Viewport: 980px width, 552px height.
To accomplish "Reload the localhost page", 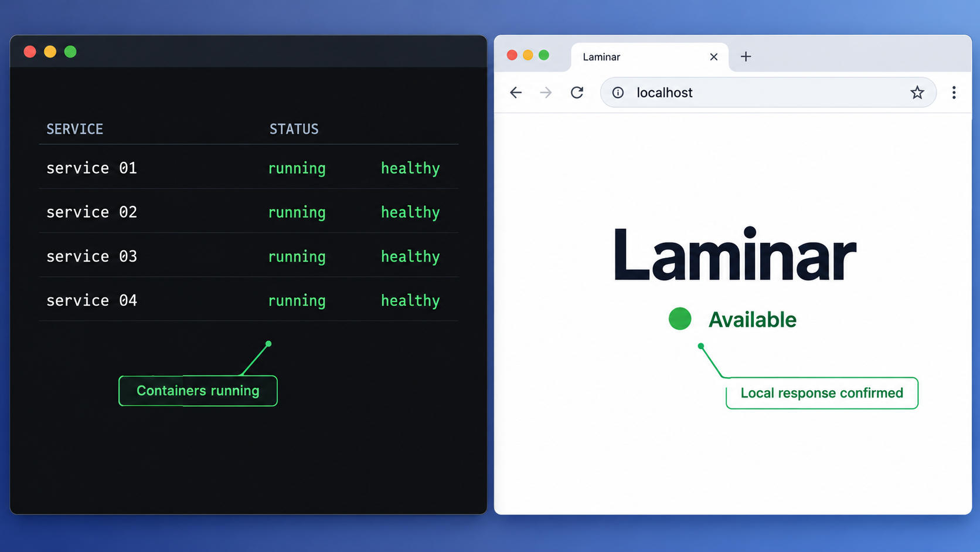I will [577, 93].
